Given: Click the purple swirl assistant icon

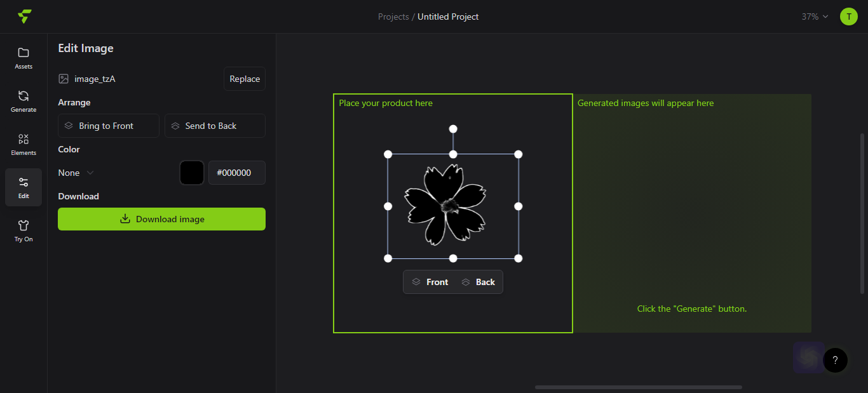Looking at the screenshot, I should (x=808, y=357).
